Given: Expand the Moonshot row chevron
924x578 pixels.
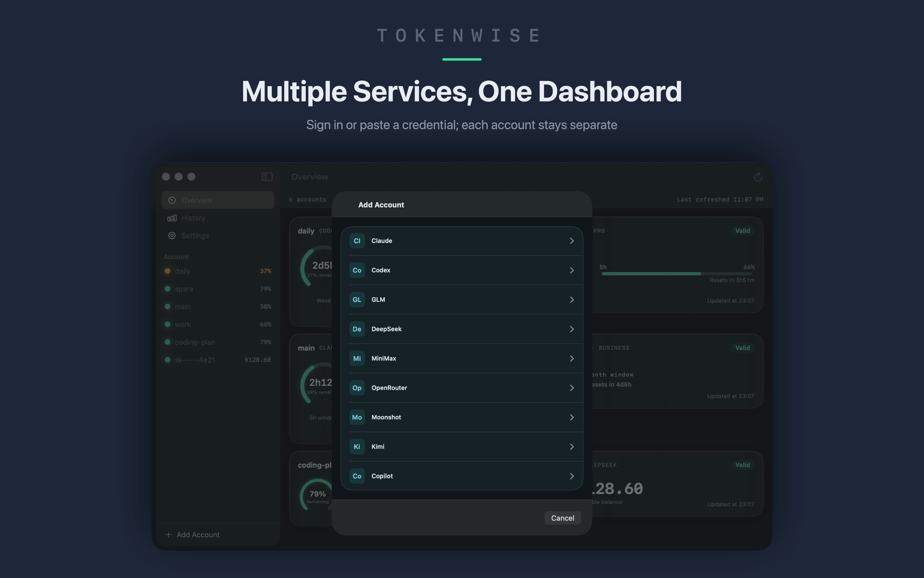Looking at the screenshot, I should (x=572, y=417).
